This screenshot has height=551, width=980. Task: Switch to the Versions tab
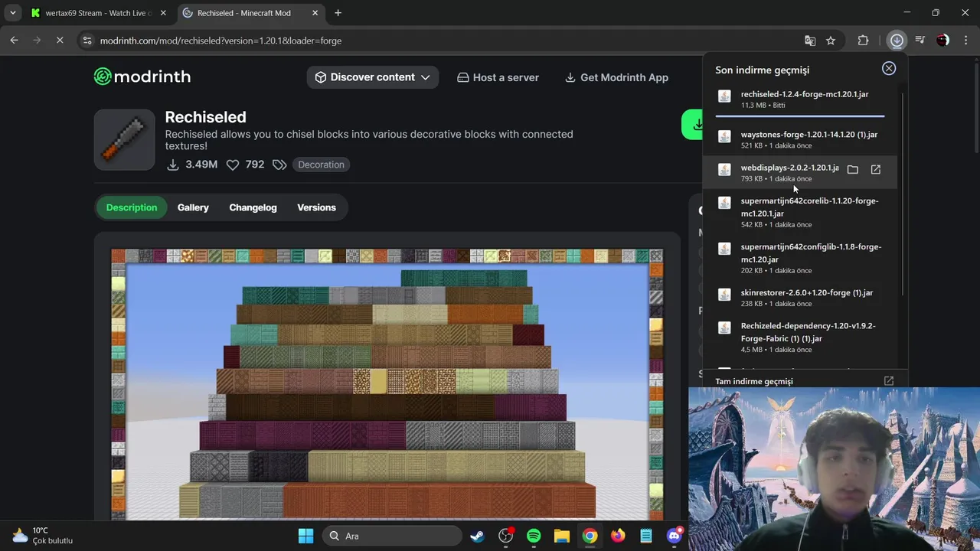(316, 207)
